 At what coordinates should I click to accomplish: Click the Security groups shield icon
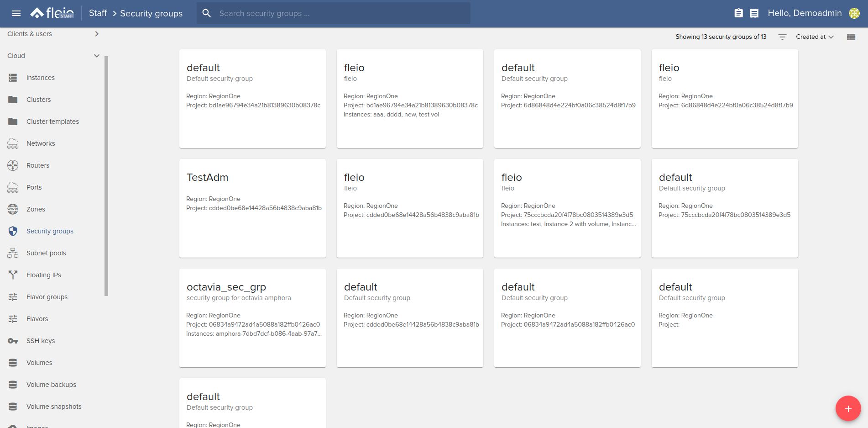pyautogui.click(x=13, y=231)
